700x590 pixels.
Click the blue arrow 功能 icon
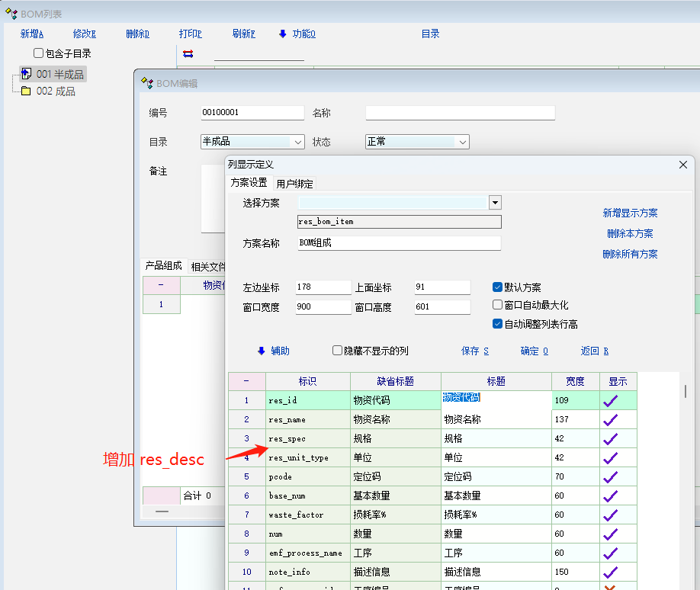click(283, 34)
